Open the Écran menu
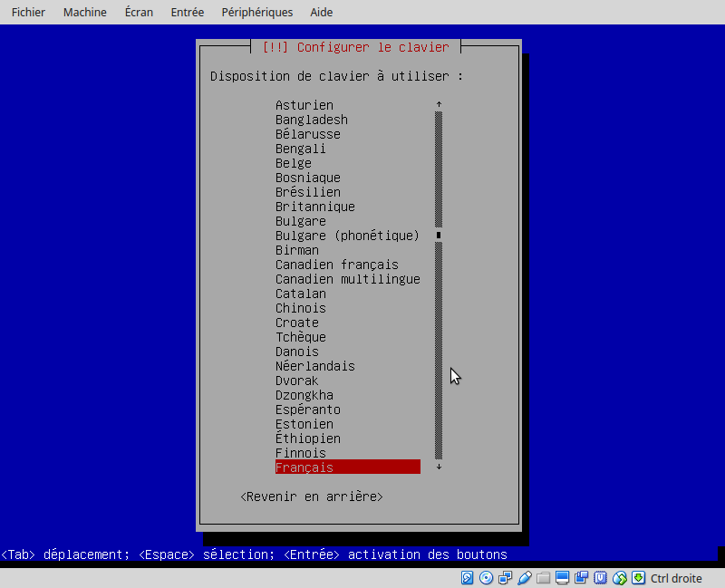725x588 pixels. (x=139, y=12)
